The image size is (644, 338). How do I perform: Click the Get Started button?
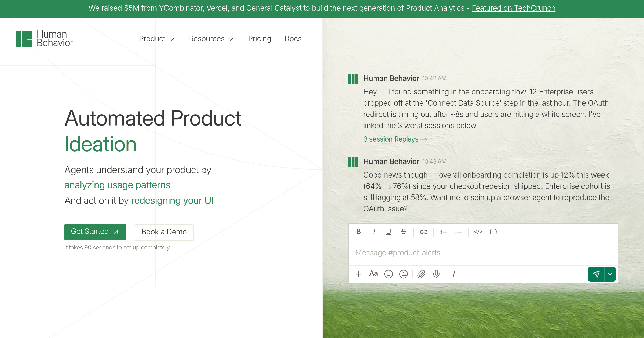(x=95, y=232)
